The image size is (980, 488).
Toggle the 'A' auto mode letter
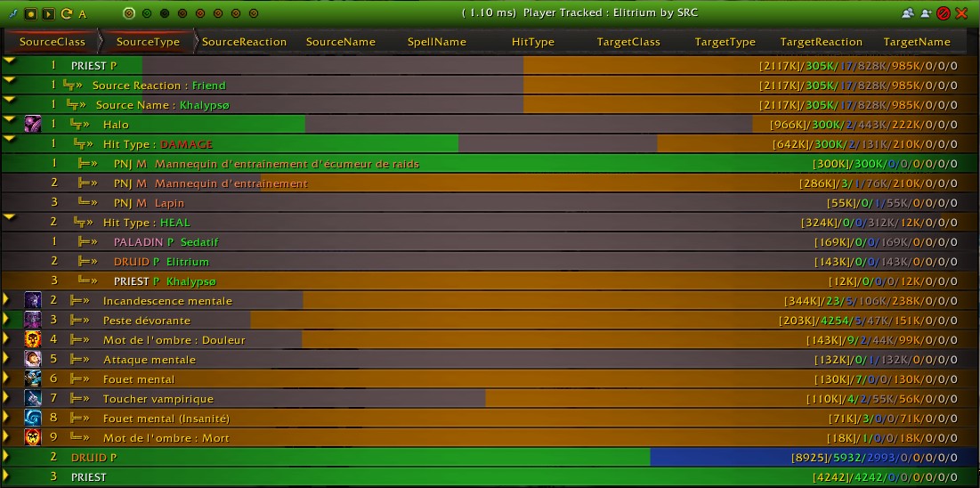click(83, 13)
